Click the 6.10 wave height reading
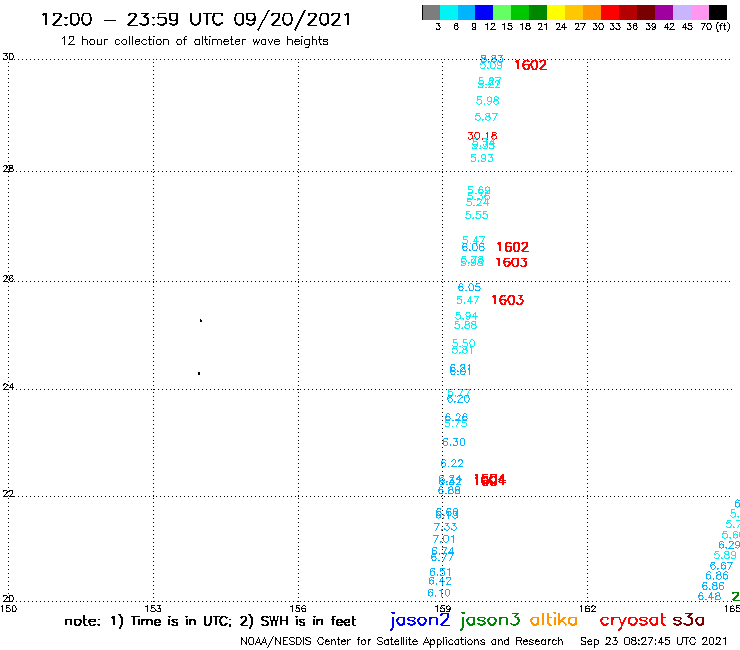 pos(439,593)
